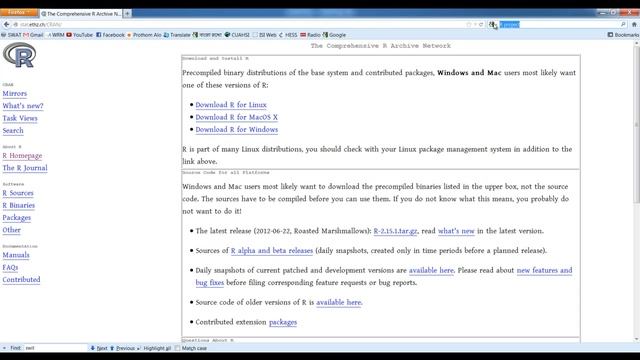The image size is (640, 360).
Task: Open the Translate bookmark
Action: point(177,35)
